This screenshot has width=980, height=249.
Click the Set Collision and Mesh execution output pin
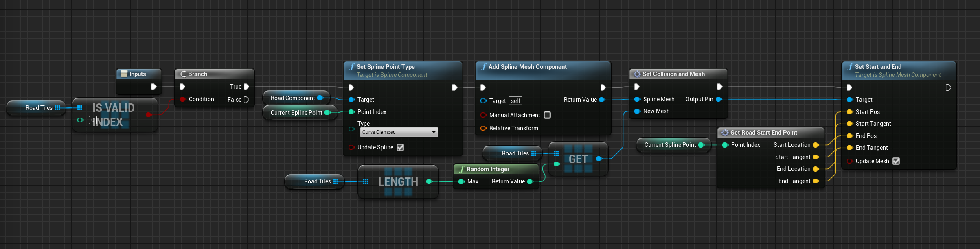719,87
